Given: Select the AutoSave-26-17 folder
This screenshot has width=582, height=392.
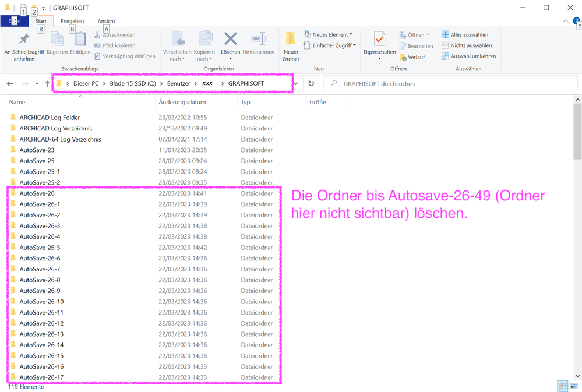Looking at the screenshot, I should click(41, 377).
